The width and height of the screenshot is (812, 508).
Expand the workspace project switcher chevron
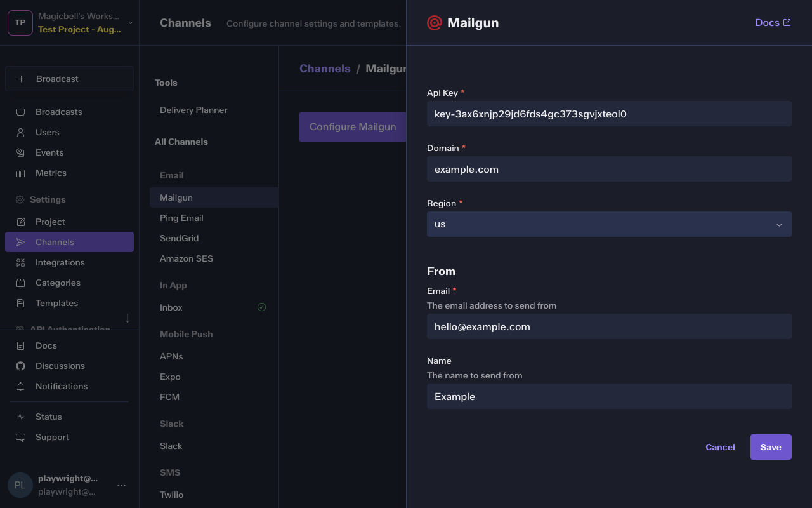point(130,23)
